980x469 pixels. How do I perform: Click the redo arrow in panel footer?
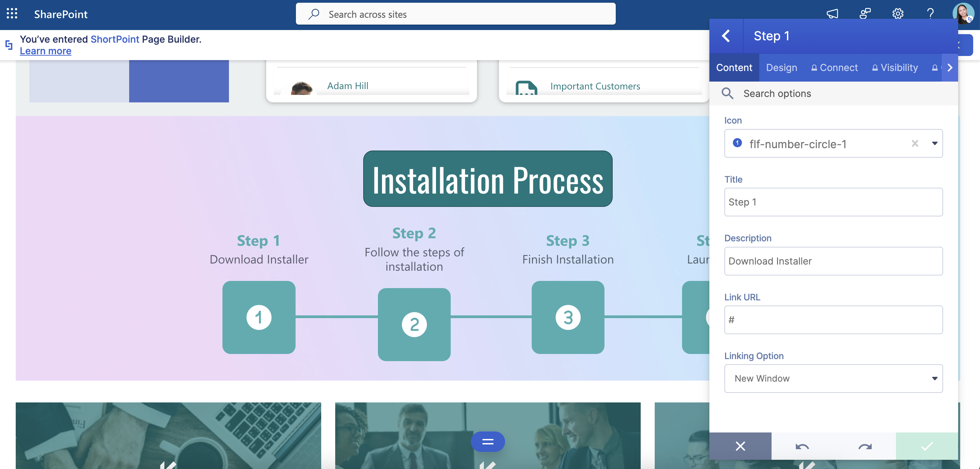click(865, 446)
